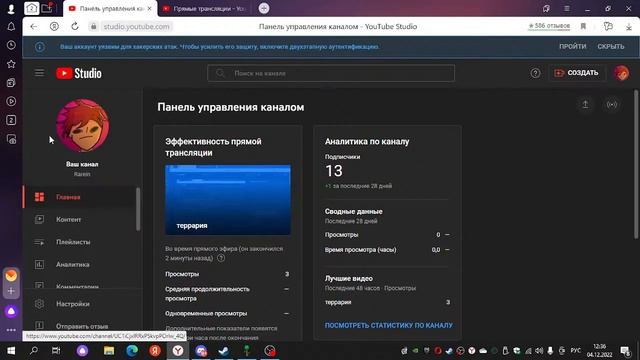
Task: Click the Контент video icon
Action: pos(39,219)
